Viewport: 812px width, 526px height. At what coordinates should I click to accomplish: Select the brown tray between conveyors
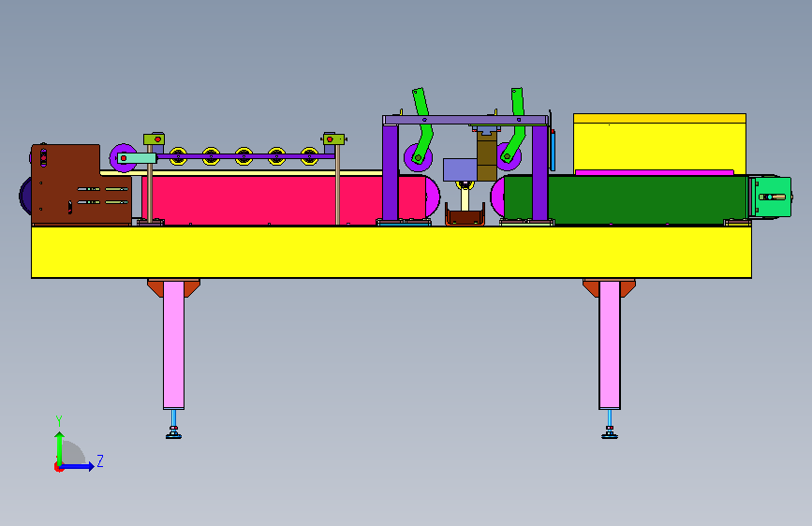tap(465, 216)
